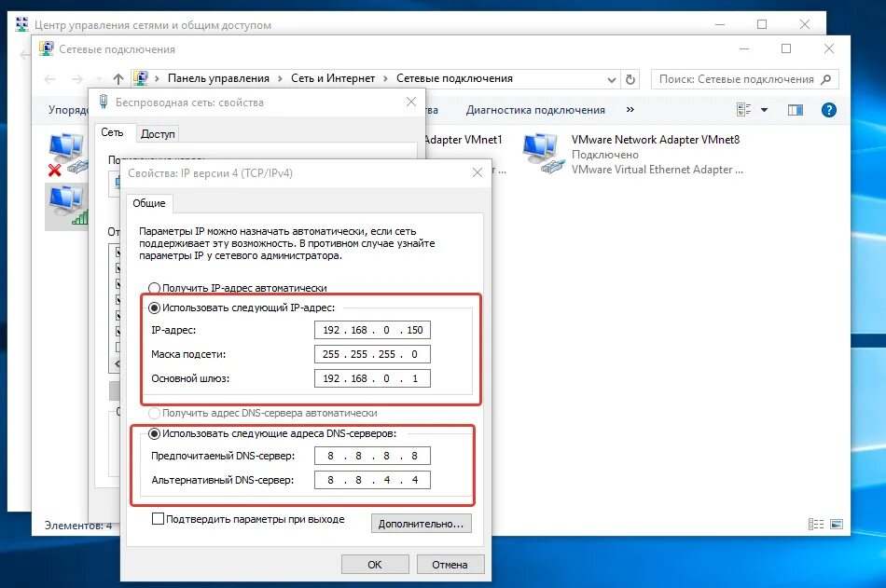Switch to the Сеть tab
This screenshot has width=886, height=588.
112,132
